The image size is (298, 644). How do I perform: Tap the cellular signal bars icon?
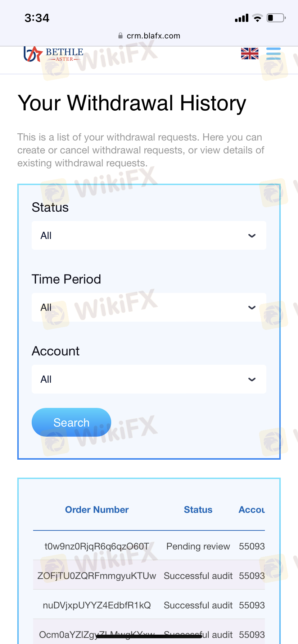pos(241,18)
